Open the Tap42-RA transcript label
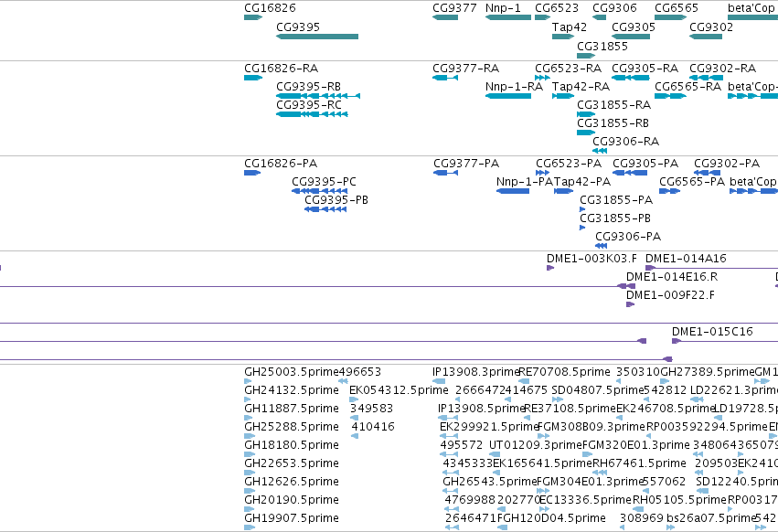This screenshot has height=532, width=778. click(x=581, y=86)
